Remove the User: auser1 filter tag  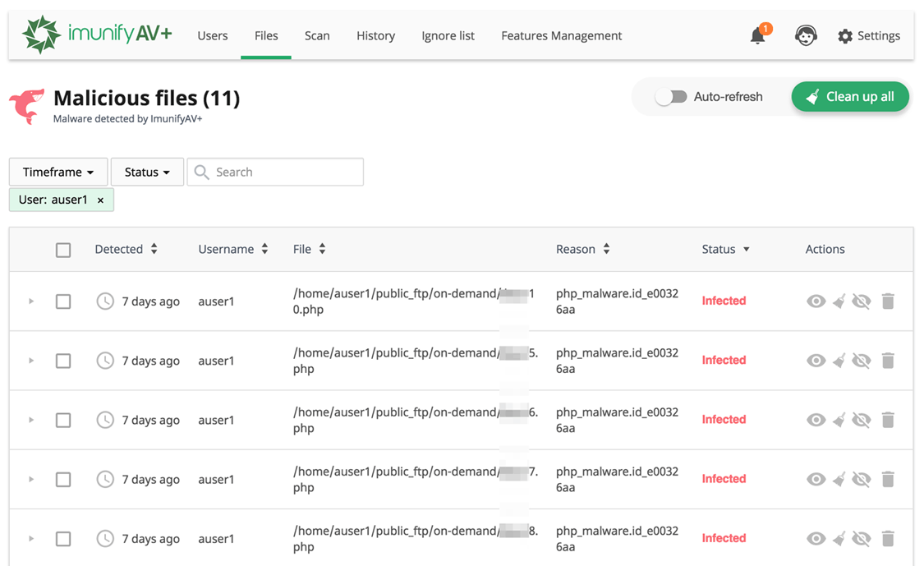[x=100, y=200]
